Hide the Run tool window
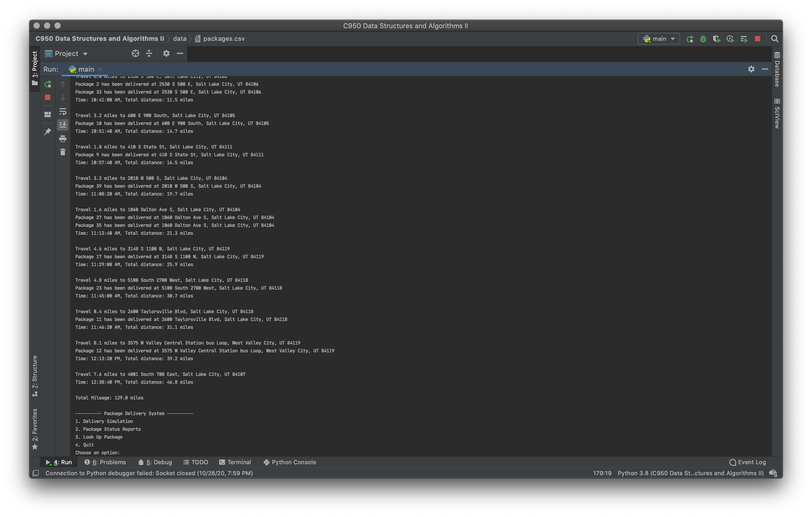 pyautogui.click(x=765, y=69)
